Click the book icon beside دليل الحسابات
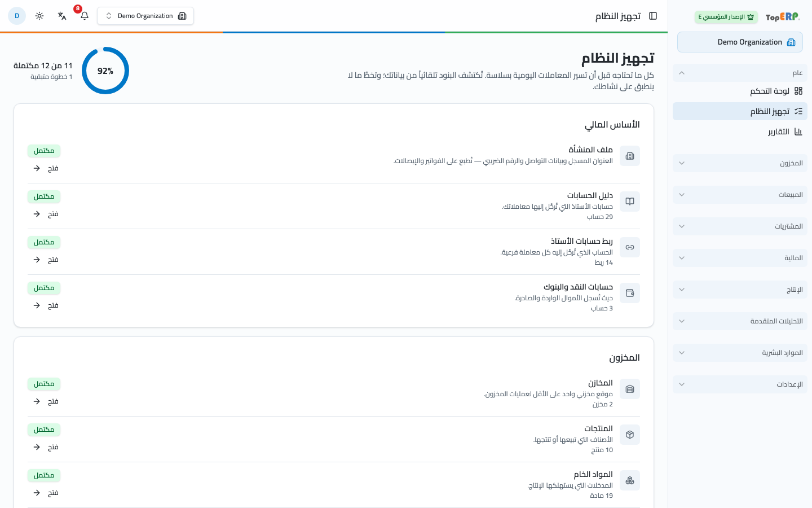812x508 pixels. pos(630,202)
